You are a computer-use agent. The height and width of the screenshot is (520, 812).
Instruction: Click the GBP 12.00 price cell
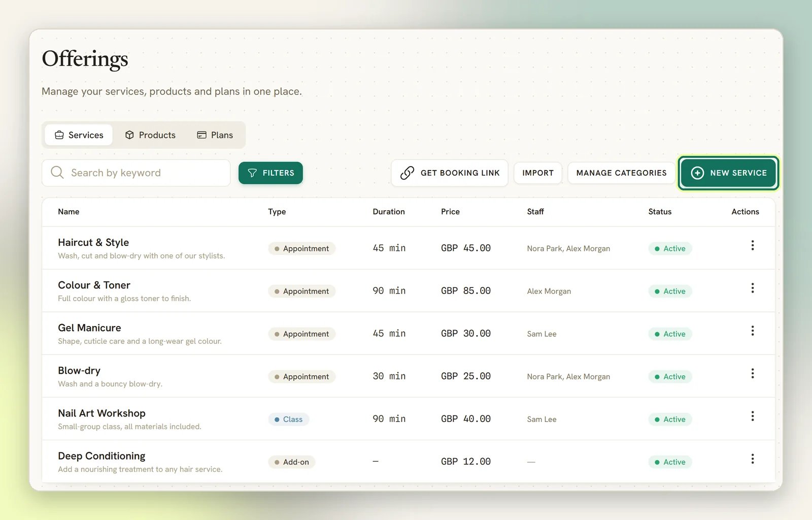click(466, 462)
